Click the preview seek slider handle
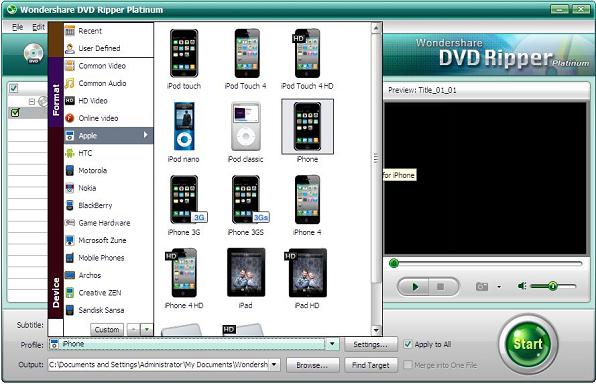 pyautogui.click(x=394, y=263)
